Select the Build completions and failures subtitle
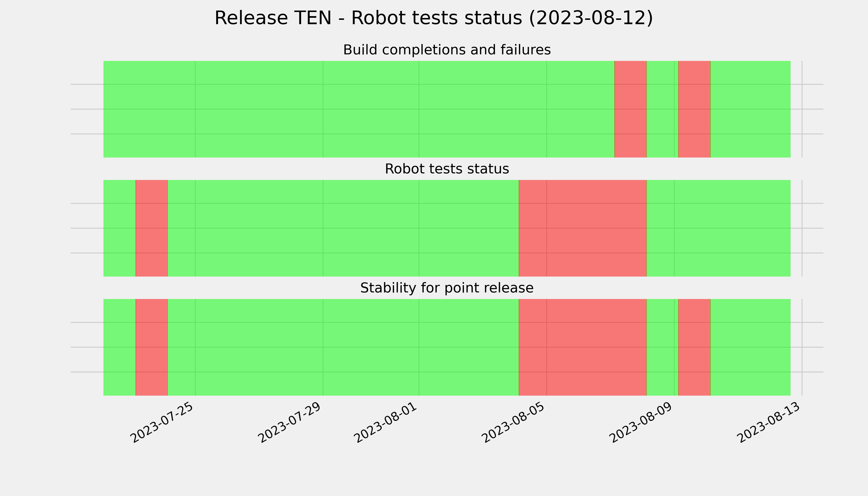This screenshot has width=868, height=496. [447, 50]
